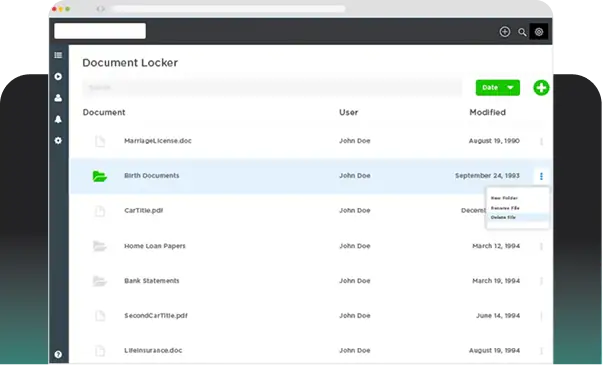Sort by the Modified column header
The width and height of the screenshot is (603, 365).
pyautogui.click(x=487, y=112)
